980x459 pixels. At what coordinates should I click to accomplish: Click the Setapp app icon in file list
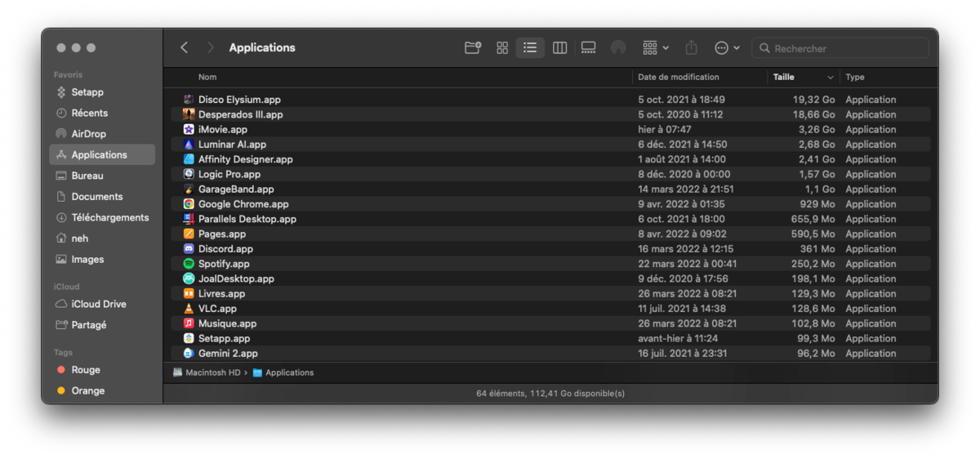point(189,338)
